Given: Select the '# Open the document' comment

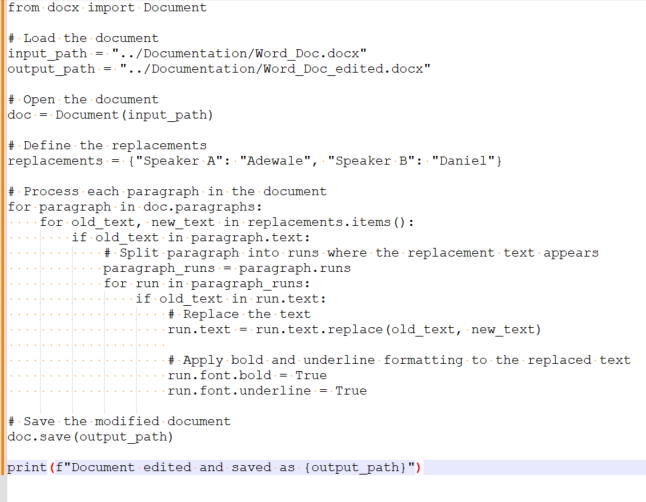Looking at the screenshot, I should [83, 100].
